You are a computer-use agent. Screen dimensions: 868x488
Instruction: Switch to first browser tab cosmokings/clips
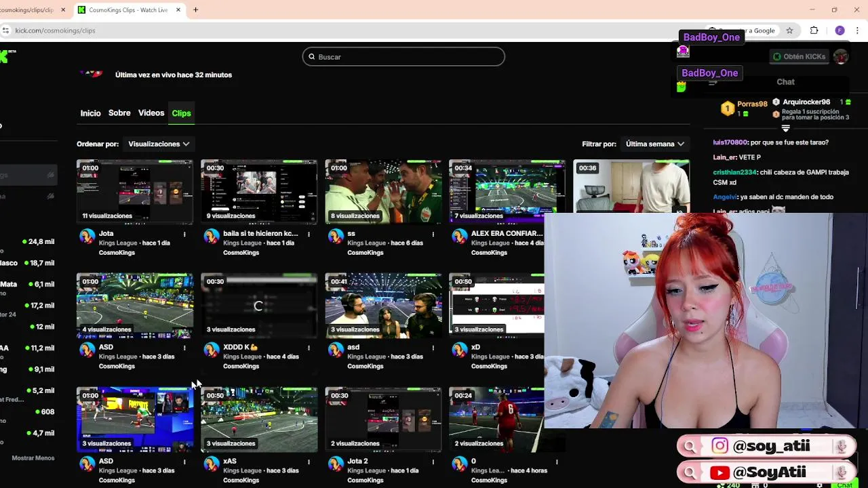(x=31, y=9)
